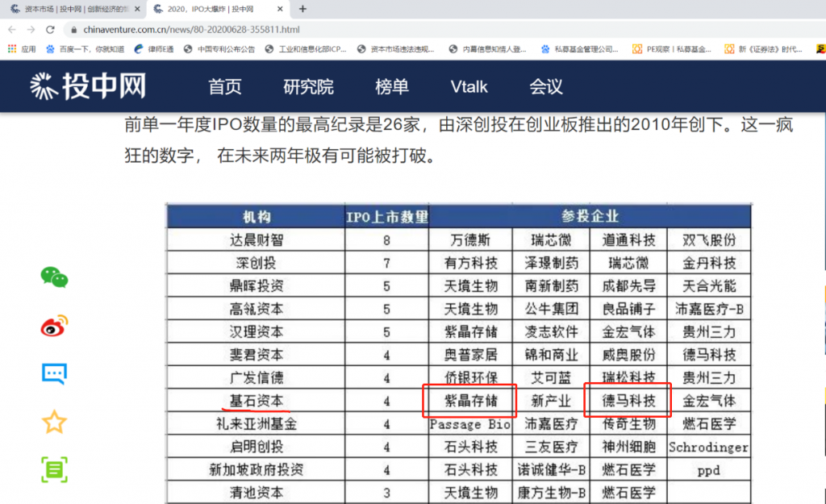Open the 会议 navigation item
The width and height of the screenshot is (826, 504).
point(546,87)
